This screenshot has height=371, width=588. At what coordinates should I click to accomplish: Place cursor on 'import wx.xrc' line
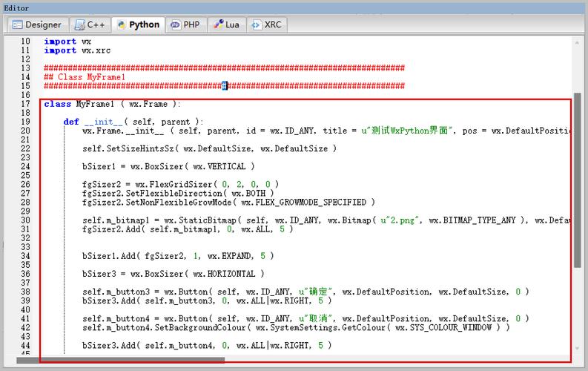pos(71,50)
